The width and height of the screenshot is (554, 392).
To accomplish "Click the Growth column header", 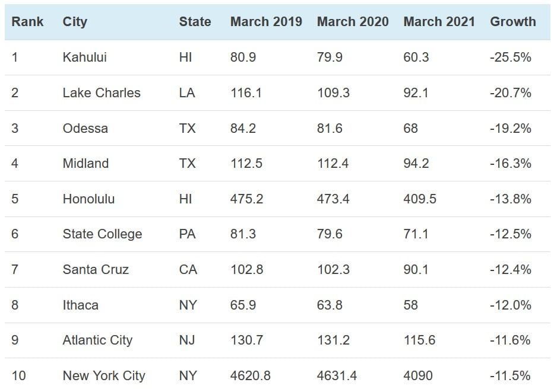I will tap(512, 22).
